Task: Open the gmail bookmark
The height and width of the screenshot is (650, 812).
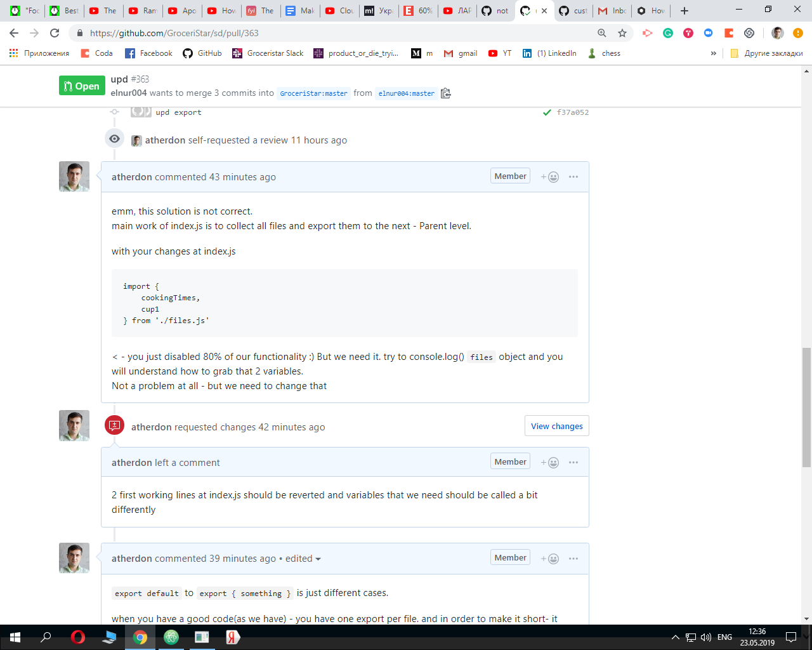Action: (461, 53)
